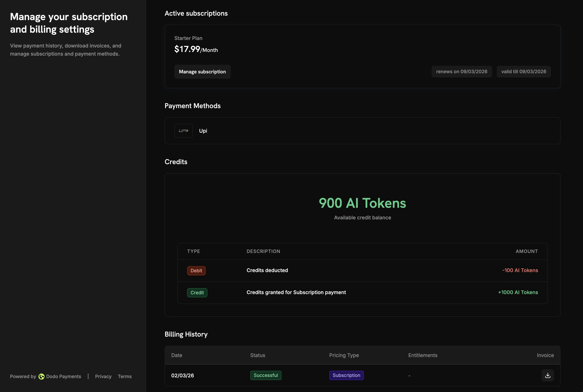This screenshot has height=392, width=583.
Task: Click the Debit type badge
Action: pyautogui.click(x=196, y=271)
